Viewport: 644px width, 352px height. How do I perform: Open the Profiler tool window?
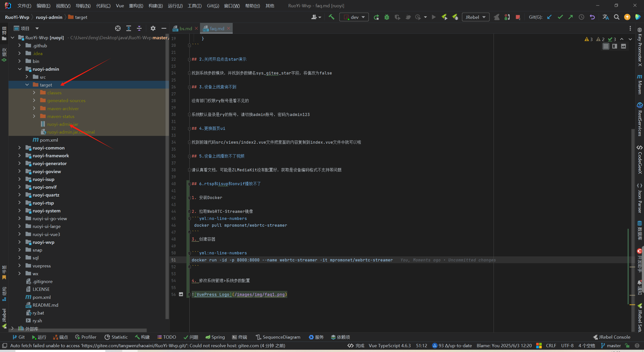pos(86,337)
